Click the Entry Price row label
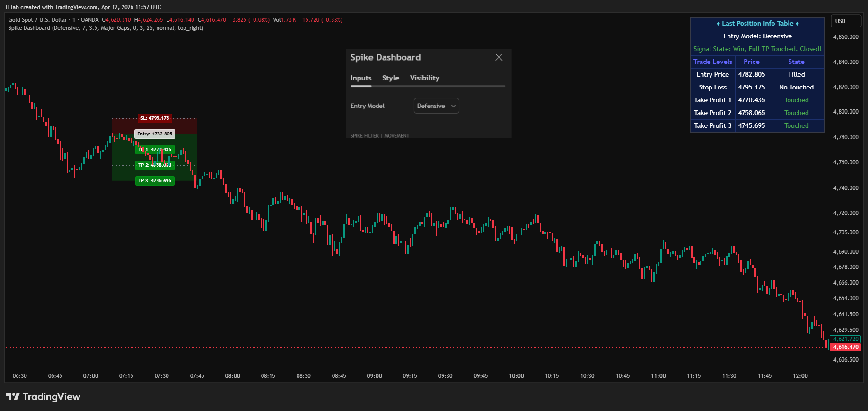The height and width of the screenshot is (411, 868). pos(713,75)
